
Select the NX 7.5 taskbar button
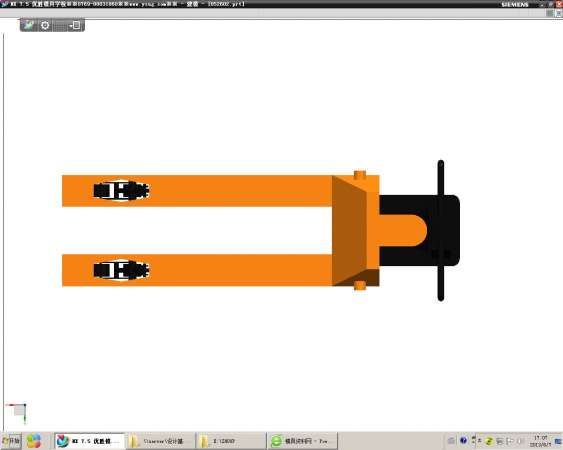tap(89, 441)
